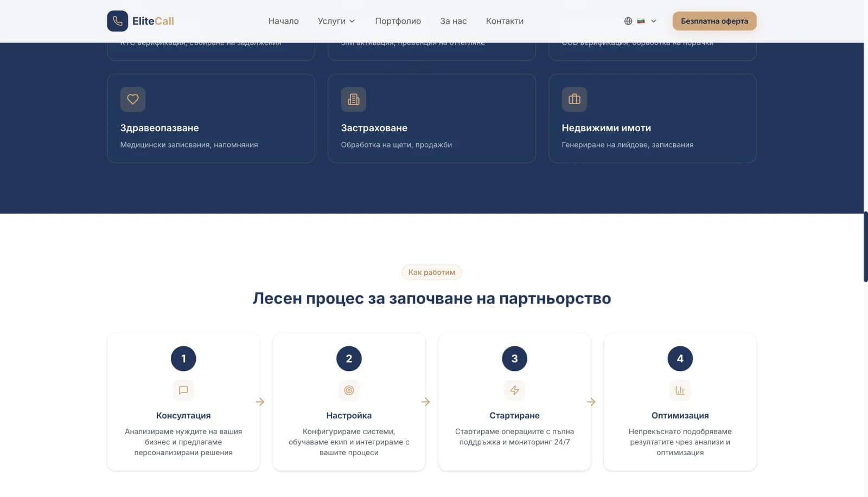Image resolution: width=868 pixels, height=497 pixels.
Task: Click arrow between Настройка and Стартиране
Action: pos(425,402)
